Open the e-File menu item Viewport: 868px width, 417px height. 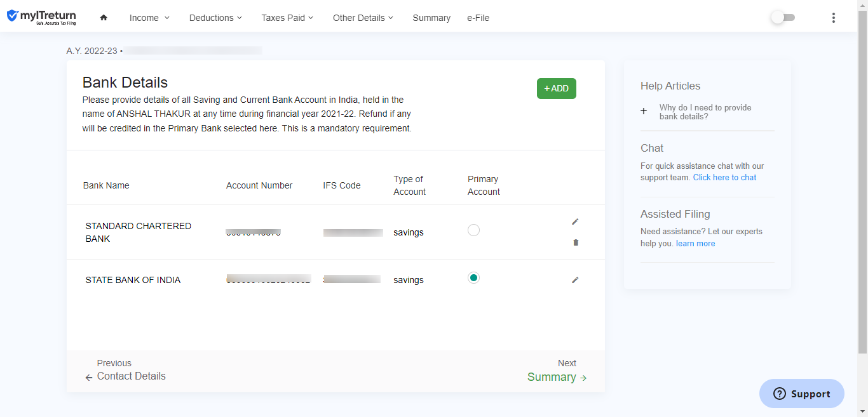click(x=478, y=18)
